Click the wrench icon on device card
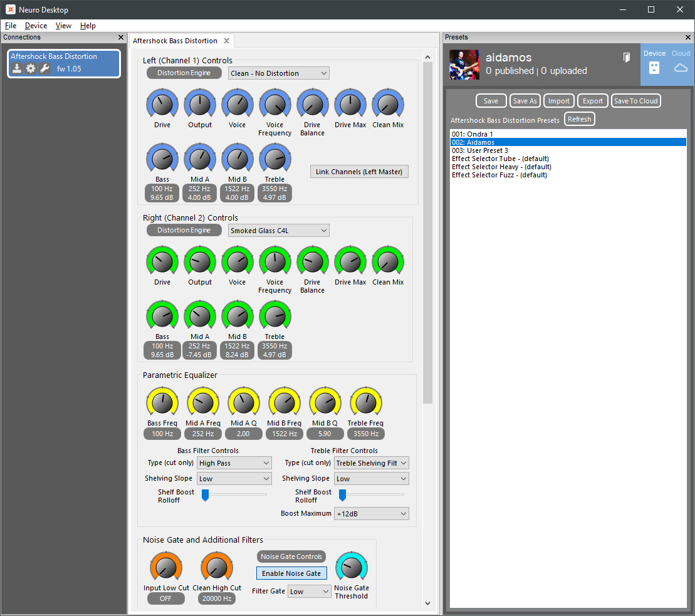Image resolution: width=695 pixels, height=616 pixels. click(x=44, y=68)
